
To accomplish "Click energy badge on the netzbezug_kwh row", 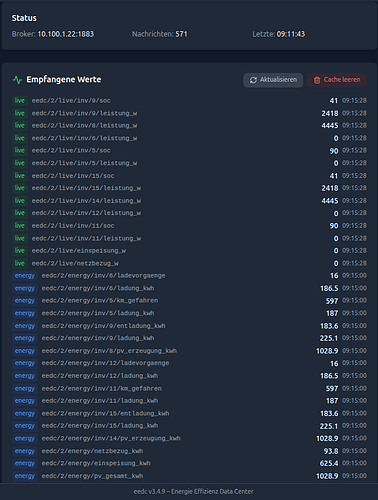I will point(25,451).
